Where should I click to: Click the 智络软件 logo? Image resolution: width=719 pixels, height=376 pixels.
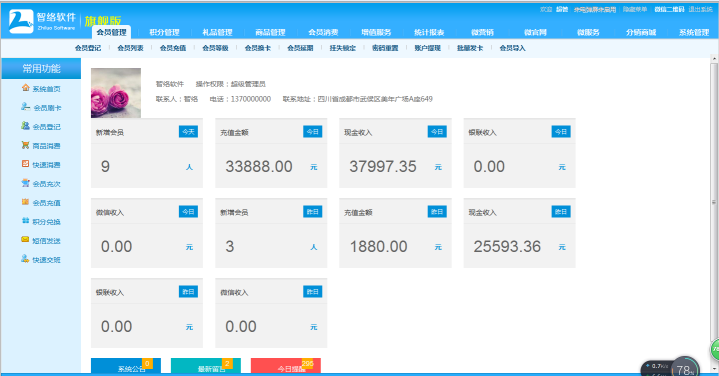coord(42,21)
